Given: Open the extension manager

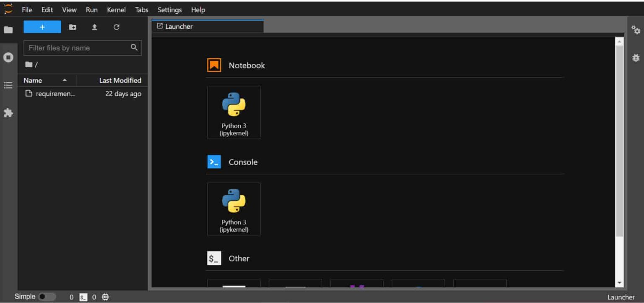Looking at the screenshot, I should [8, 113].
